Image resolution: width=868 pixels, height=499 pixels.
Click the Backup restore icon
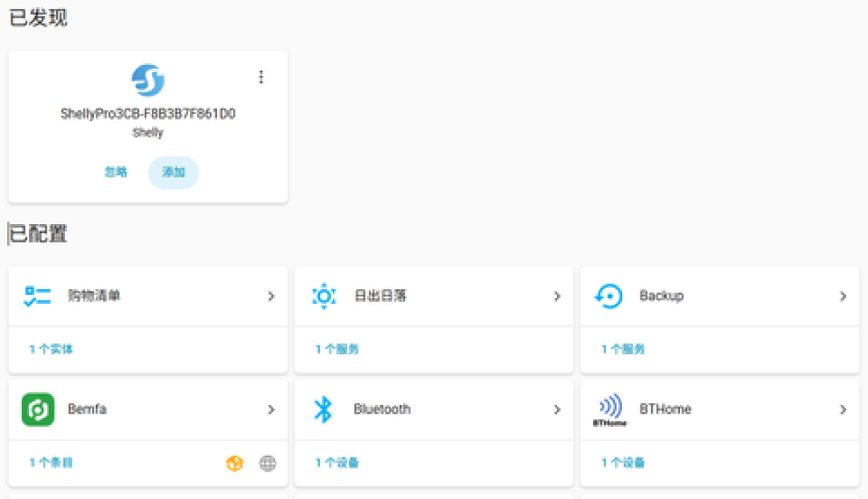pyautogui.click(x=609, y=297)
